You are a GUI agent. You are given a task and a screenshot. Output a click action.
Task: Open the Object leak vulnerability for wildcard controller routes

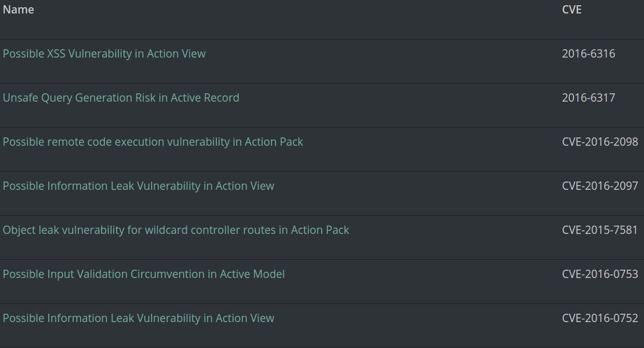pos(176,230)
